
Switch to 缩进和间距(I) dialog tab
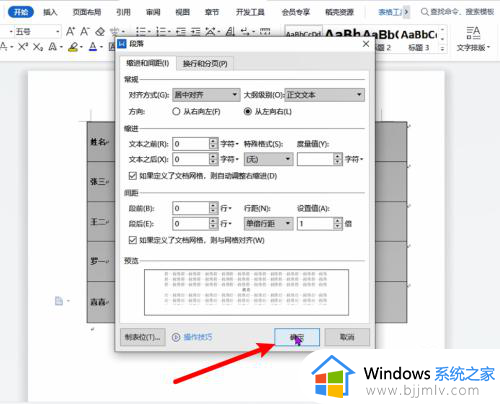148,63
